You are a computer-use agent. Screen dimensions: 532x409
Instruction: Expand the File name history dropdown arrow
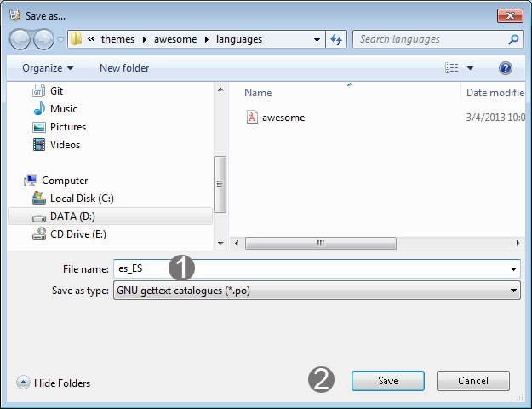pyautogui.click(x=513, y=269)
